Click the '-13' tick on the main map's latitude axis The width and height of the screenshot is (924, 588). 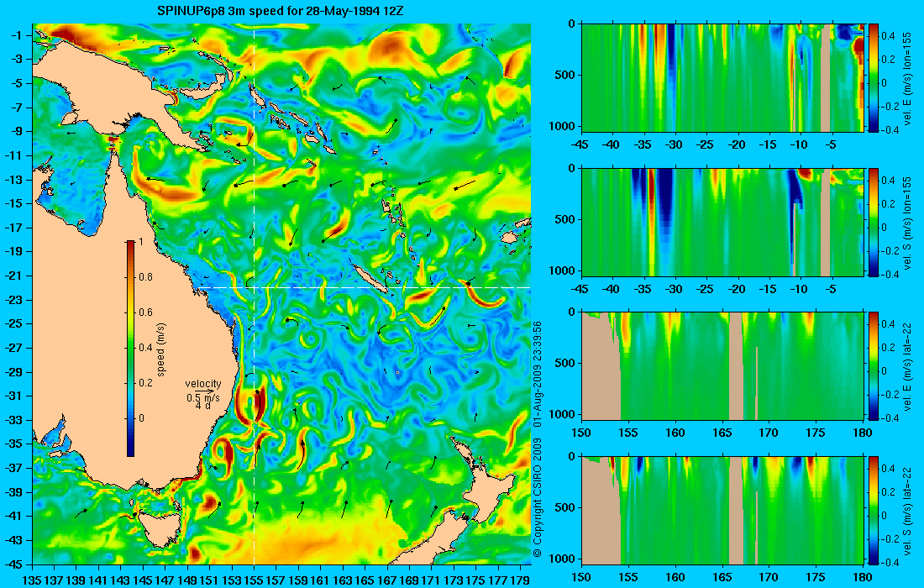[13, 180]
